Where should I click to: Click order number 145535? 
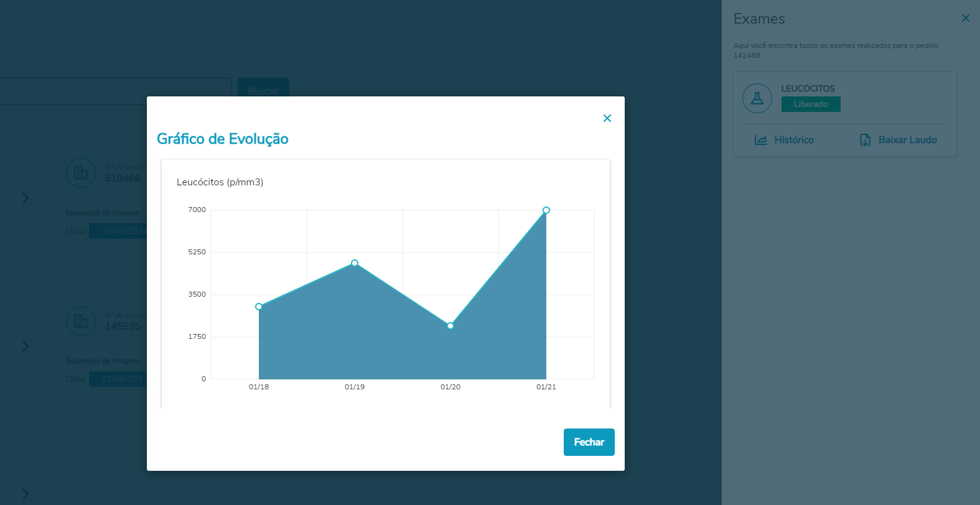pyautogui.click(x=123, y=327)
